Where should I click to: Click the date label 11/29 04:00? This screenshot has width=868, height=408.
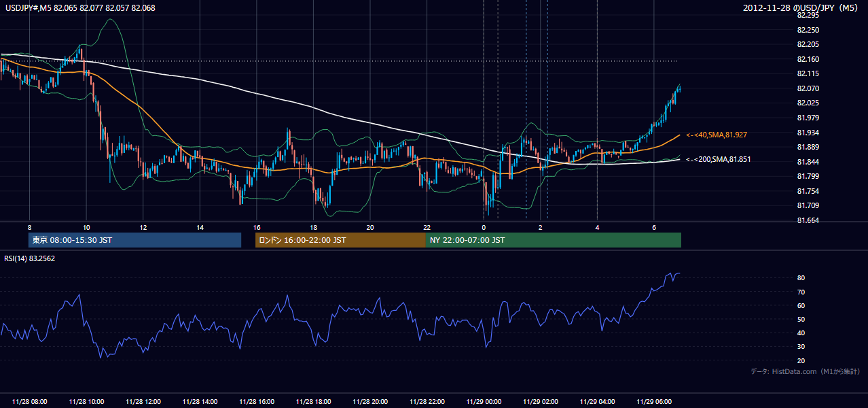tap(597, 402)
